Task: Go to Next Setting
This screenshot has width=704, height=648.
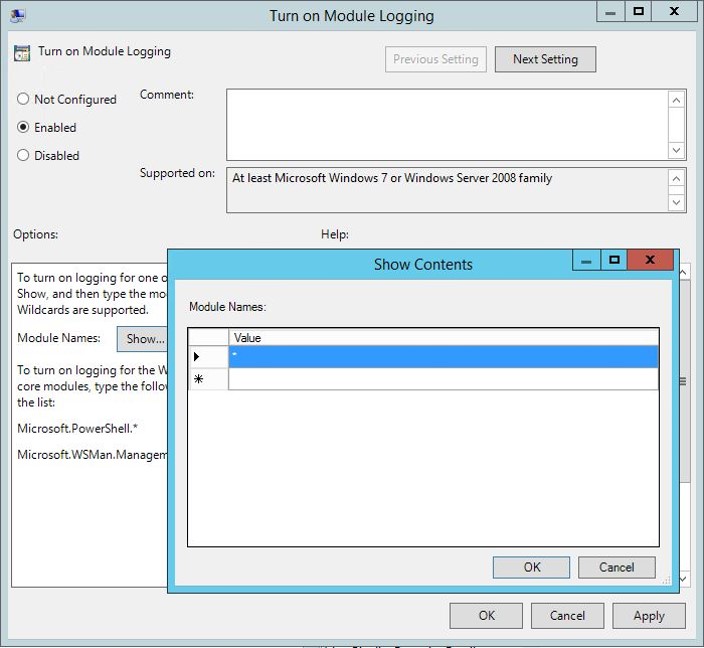Action: click(x=545, y=59)
